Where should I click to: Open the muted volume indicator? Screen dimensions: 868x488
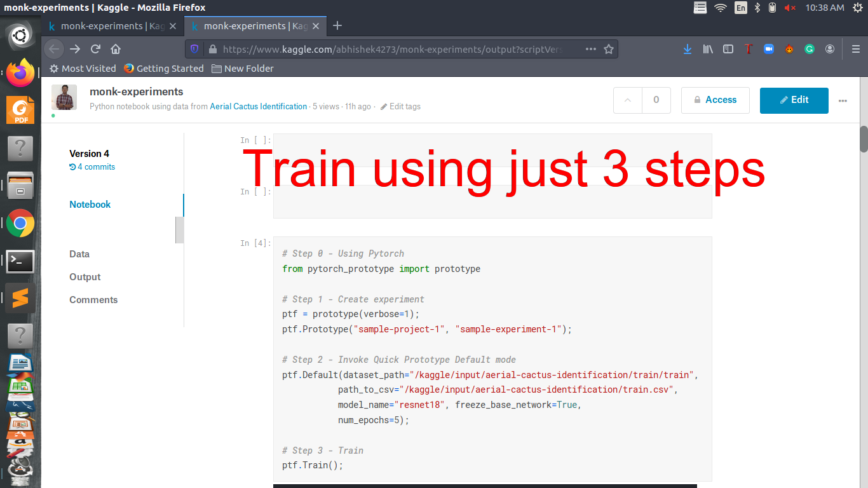(x=790, y=8)
